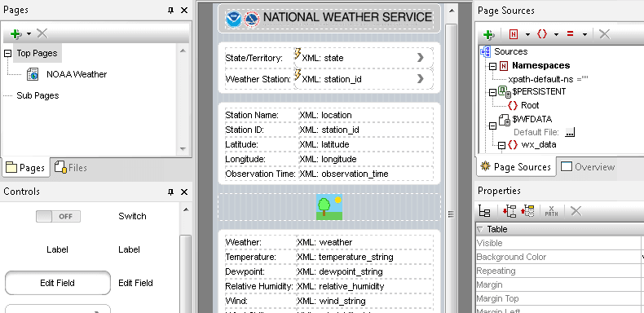The height and width of the screenshot is (313, 644).
Task: Close the Pages panel
Action: point(184,11)
